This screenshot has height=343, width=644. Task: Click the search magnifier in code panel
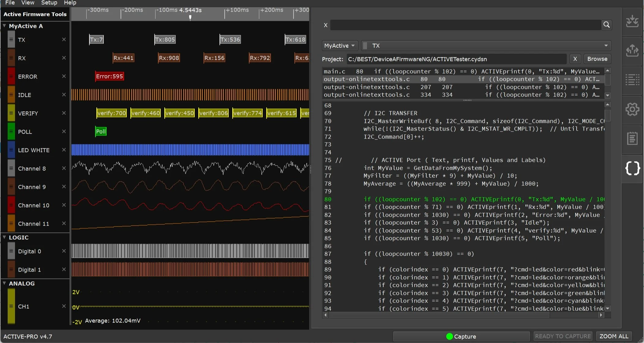click(607, 25)
